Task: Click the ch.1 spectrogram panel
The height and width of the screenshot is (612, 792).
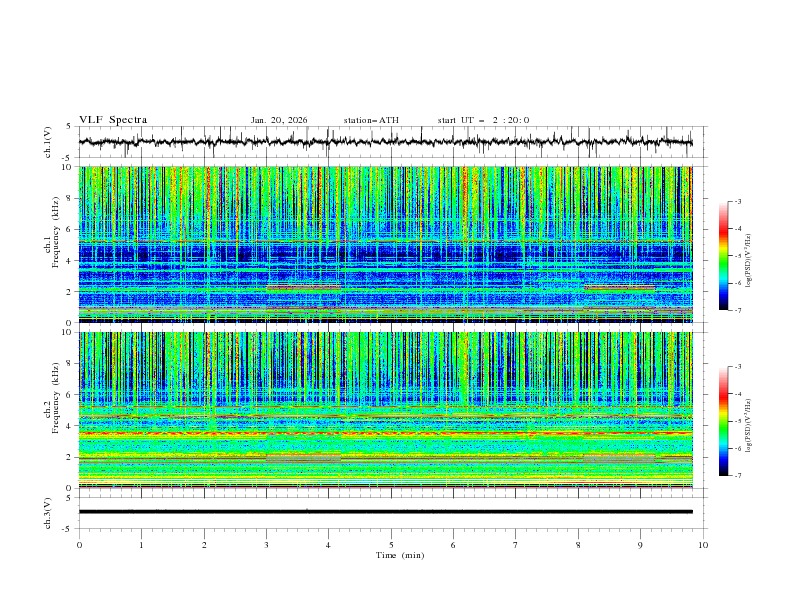Action: (x=385, y=244)
